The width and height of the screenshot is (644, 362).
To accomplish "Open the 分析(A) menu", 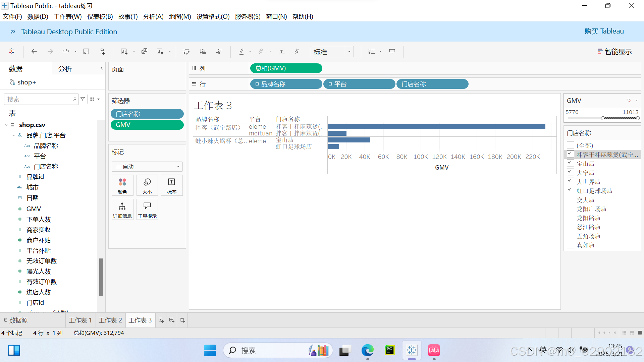I will 153,16.
